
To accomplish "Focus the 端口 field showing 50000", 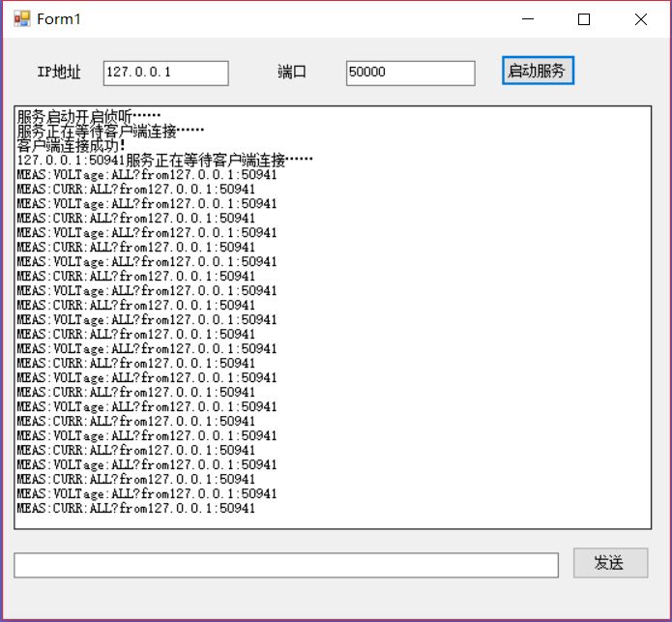I will click(410, 73).
